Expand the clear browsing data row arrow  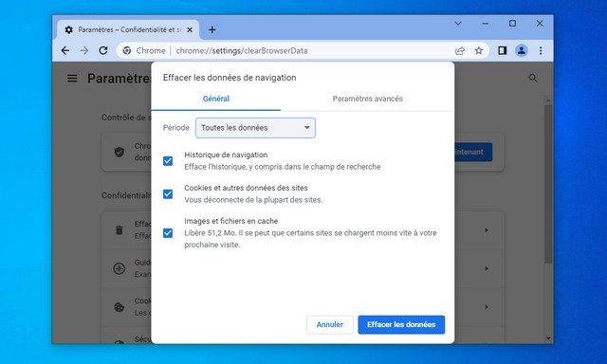487,230
